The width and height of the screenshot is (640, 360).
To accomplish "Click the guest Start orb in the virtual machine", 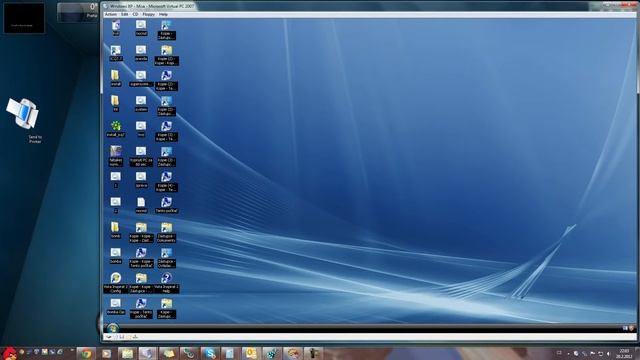I will pos(113,328).
